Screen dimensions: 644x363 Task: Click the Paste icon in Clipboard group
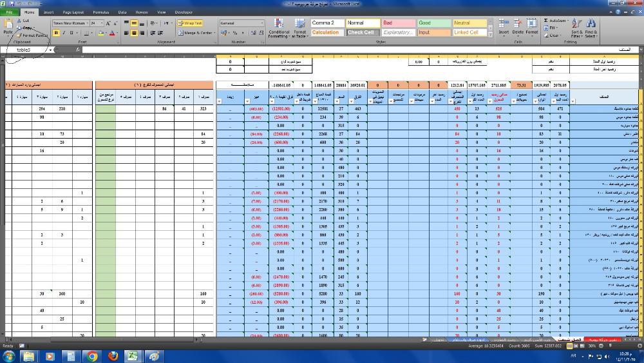(x=8, y=25)
